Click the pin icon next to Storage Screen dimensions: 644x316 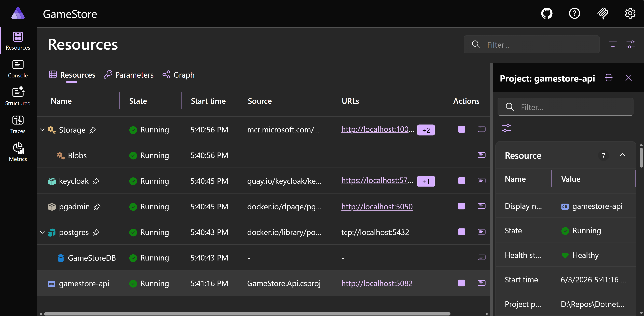point(93,130)
